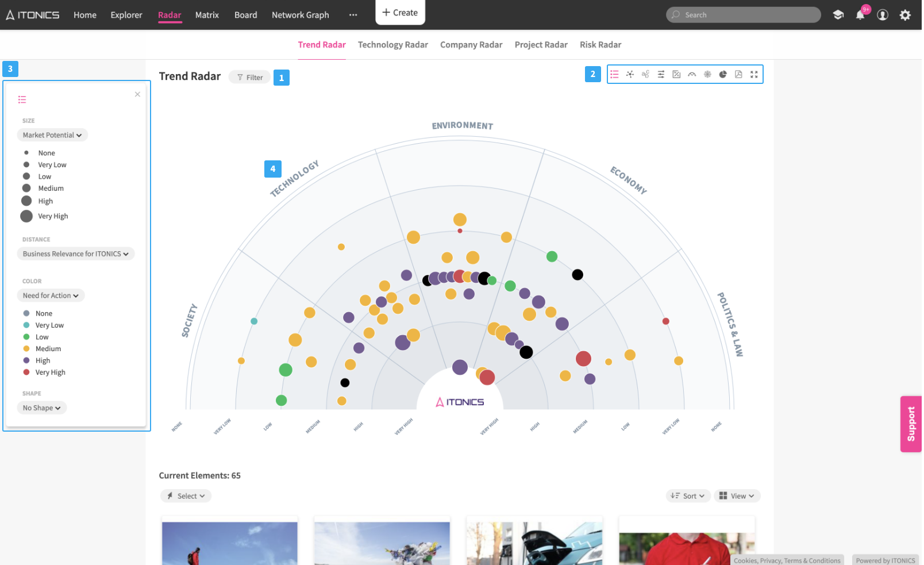Open the user profile icon
924x565 pixels.
pos(883,15)
